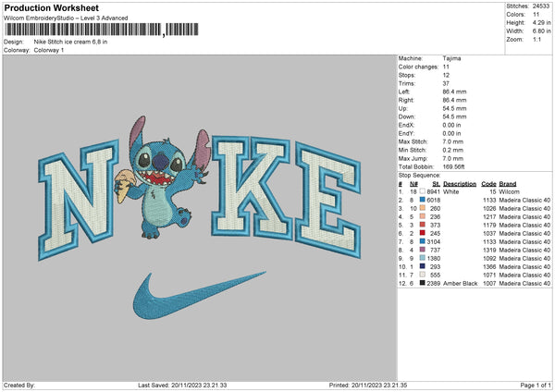This screenshot has width=555, height=392.
Task: Click the 'EndX:' label
Action: click(x=406, y=125)
